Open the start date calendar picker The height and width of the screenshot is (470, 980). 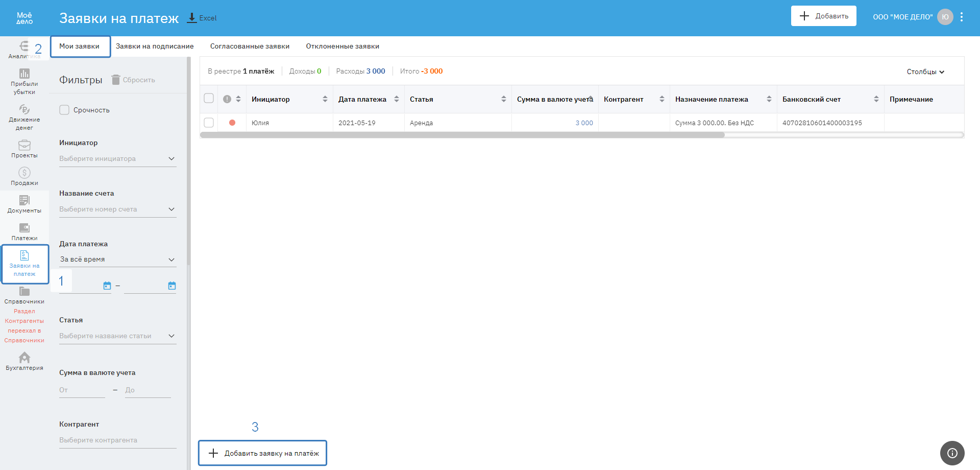[107, 286]
